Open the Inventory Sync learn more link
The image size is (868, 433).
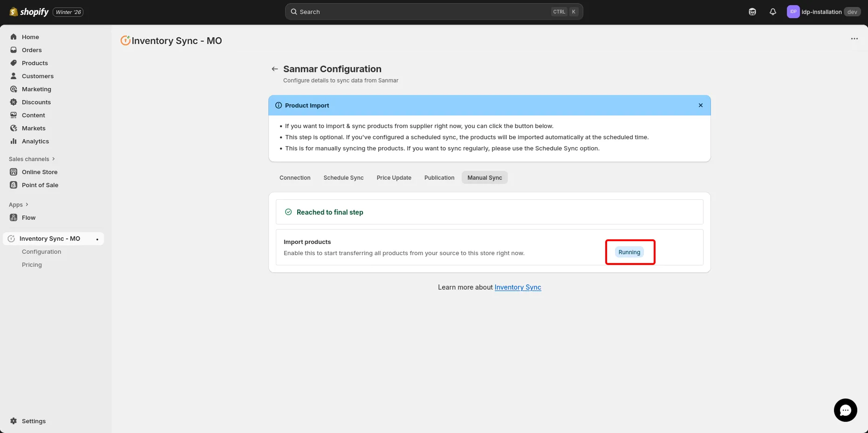click(518, 287)
